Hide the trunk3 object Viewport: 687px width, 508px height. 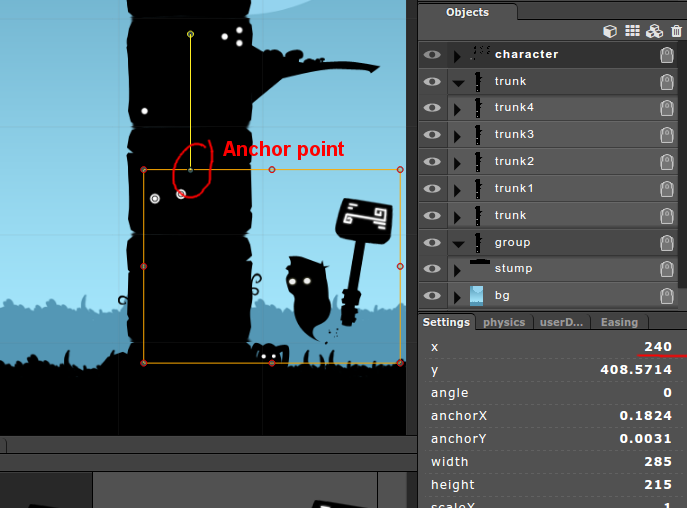432,135
